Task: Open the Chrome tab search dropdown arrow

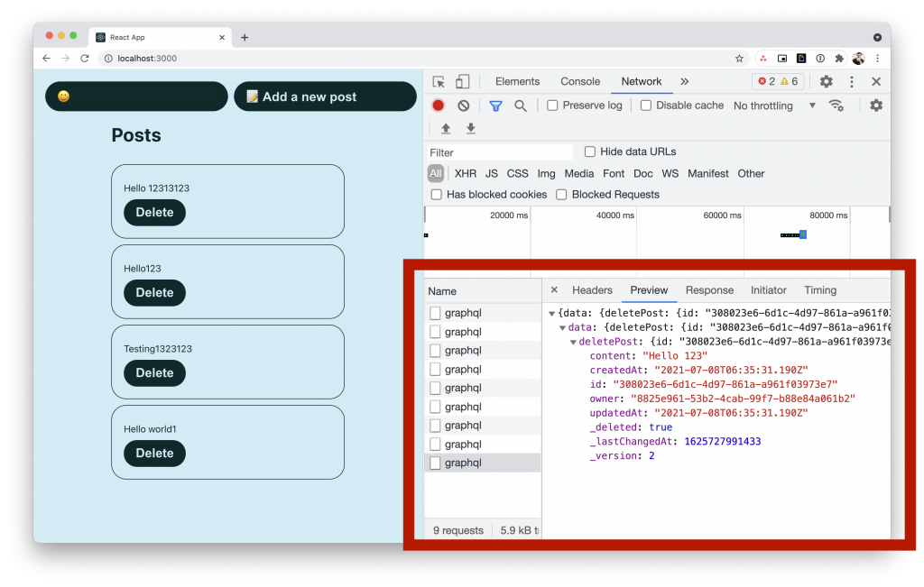Action: 877,37
